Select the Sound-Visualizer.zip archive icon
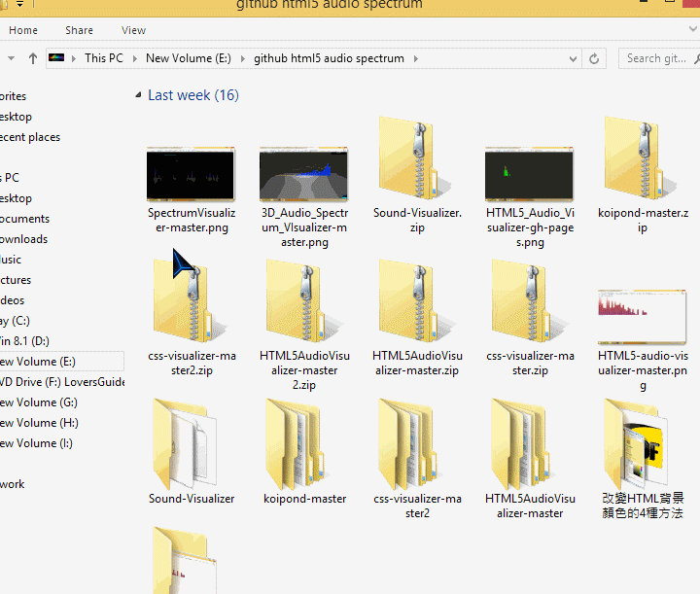 (x=416, y=157)
